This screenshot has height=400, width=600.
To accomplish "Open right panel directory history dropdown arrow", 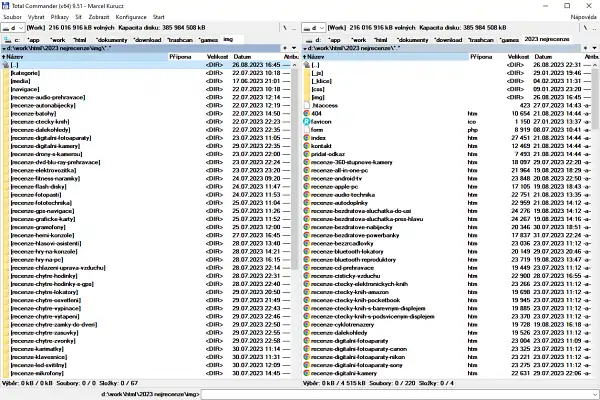I will tap(595, 48).
